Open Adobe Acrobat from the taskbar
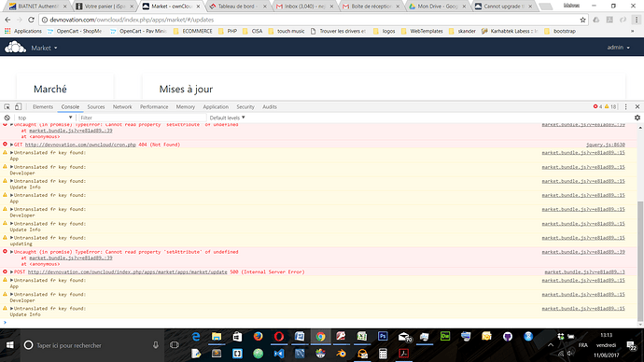The image size is (644, 362). 404,354
